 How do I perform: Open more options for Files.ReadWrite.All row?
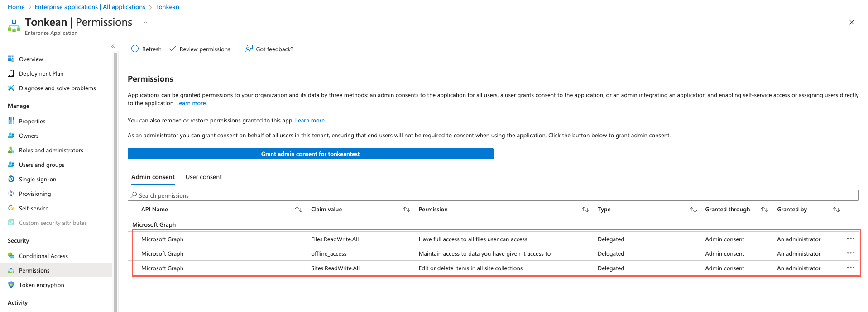(850, 239)
